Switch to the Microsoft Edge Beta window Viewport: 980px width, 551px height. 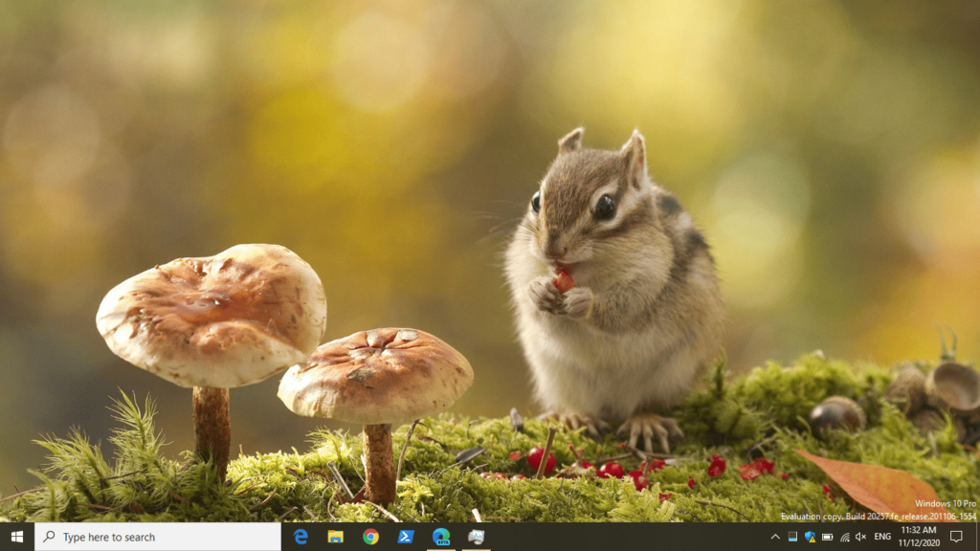pos(440,537)
